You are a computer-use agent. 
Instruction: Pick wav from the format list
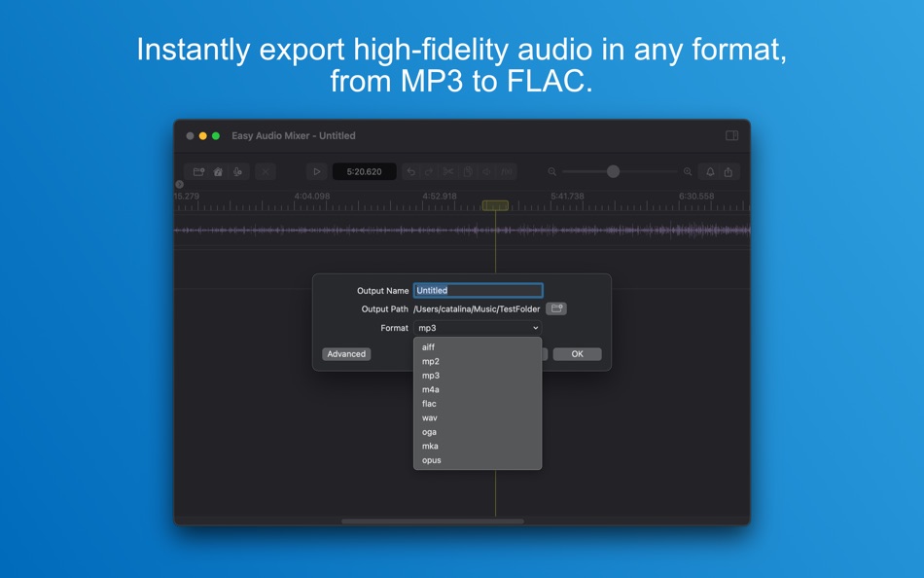tap(478, 417)
